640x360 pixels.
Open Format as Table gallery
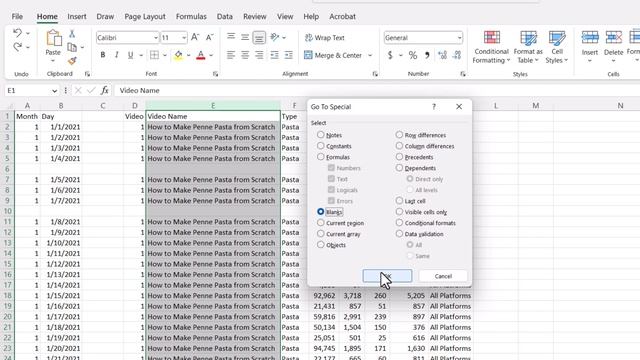click(528, 47)
